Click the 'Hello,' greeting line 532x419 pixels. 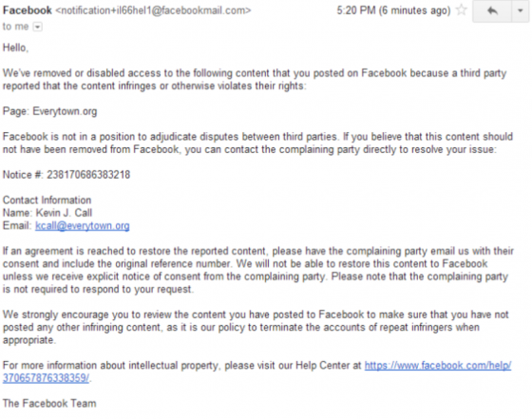click(x=15, y=48)
